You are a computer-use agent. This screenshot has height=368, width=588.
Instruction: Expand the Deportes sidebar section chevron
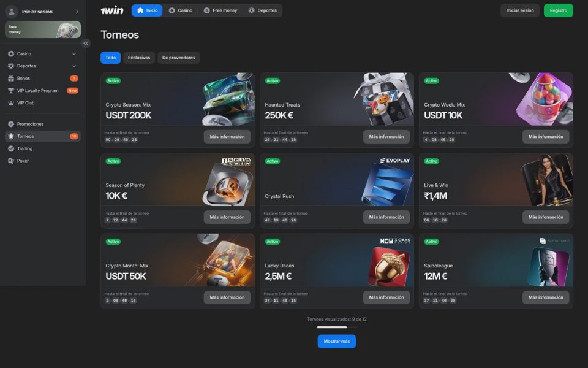click(74, 66)
